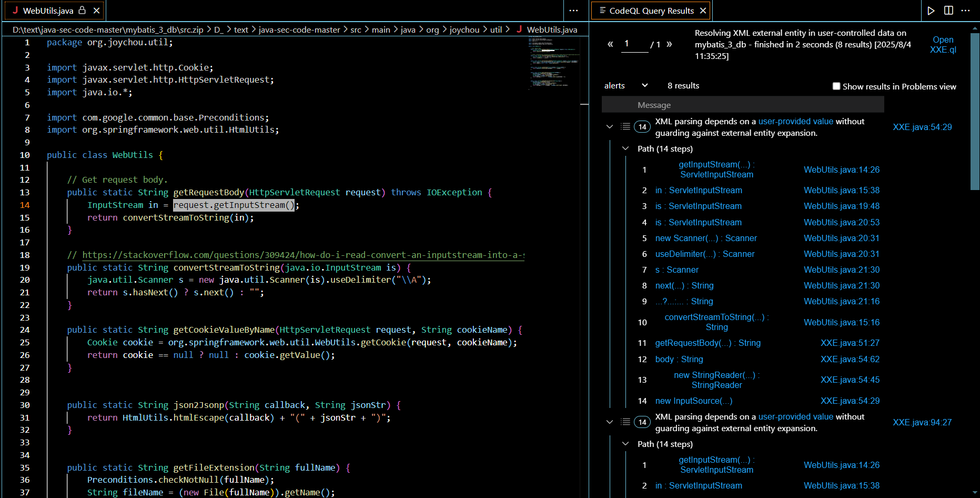
Task: Click the page number input field
Action: coord(634,44)
